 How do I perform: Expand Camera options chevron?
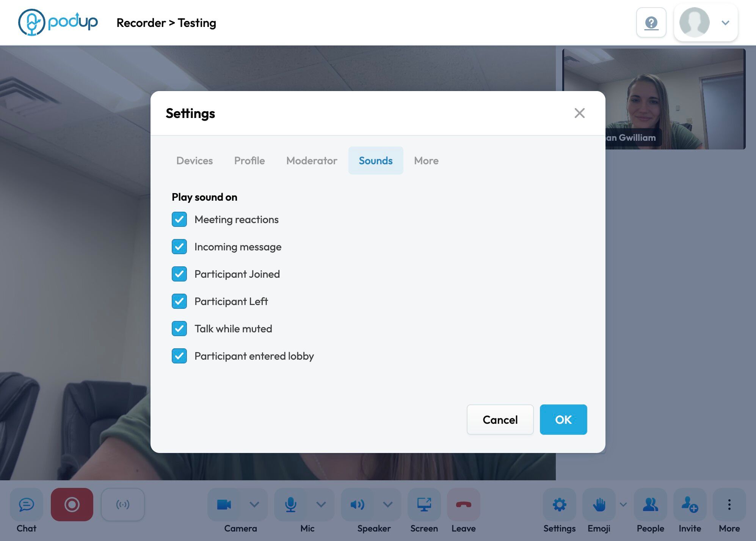click(x=254, y=504)
